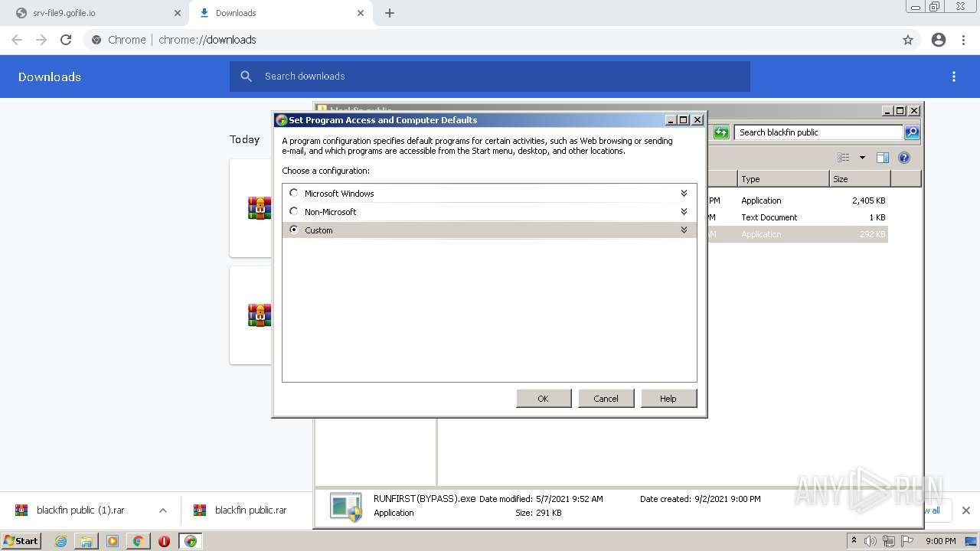Open Explorer help question mark icon
This screenshot has width=980, height=551.
click(904, 158)
